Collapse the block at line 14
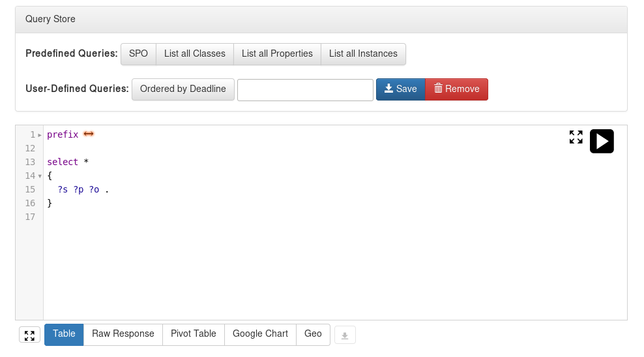The width and height of the screenshot is (644, 357). [x=40, y=176]
